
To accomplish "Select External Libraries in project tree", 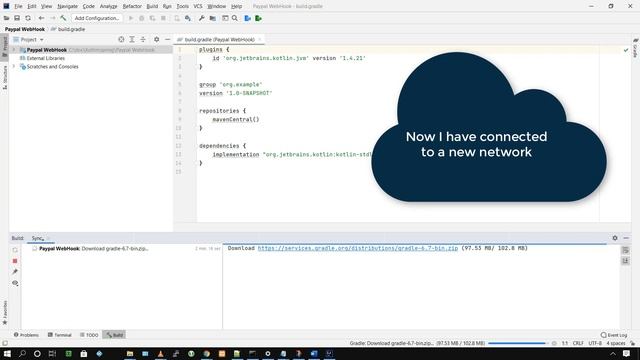I will tap(45, 58).
